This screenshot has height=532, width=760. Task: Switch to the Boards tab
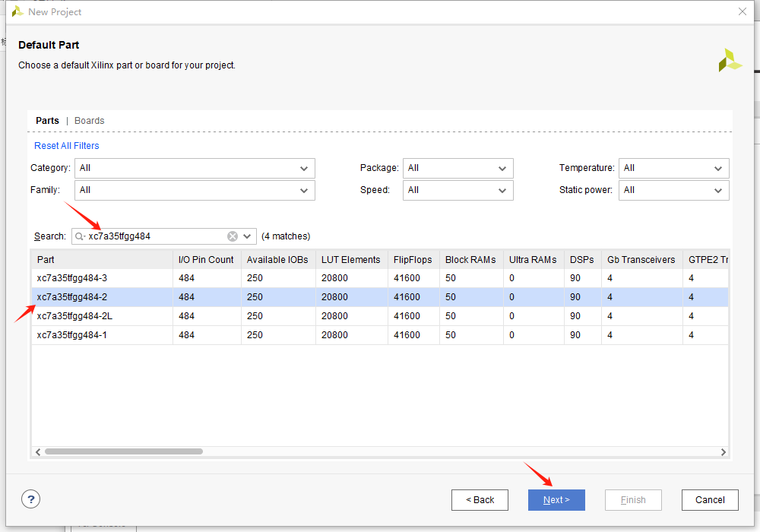coord(89,121)
